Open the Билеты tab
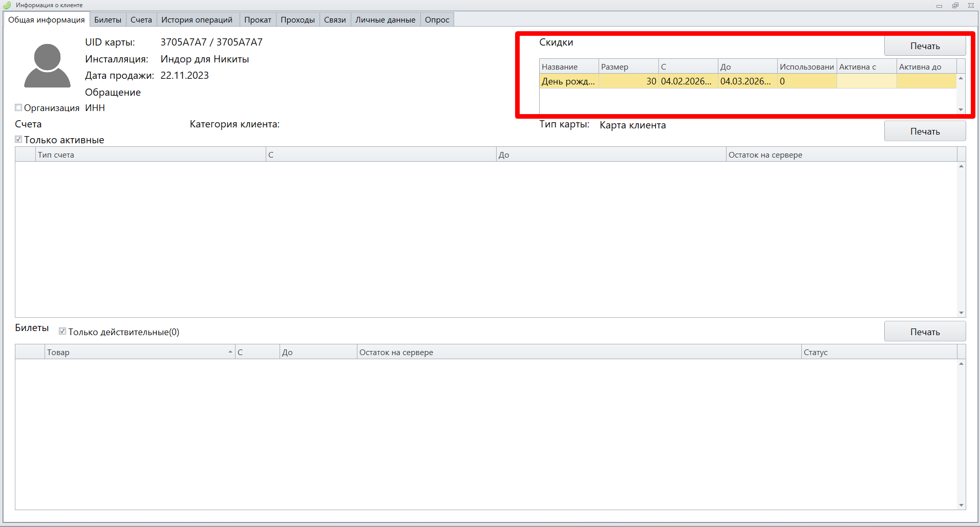This screenshot has width=980, height=527. pyautogui.click(x=108, y=19)
